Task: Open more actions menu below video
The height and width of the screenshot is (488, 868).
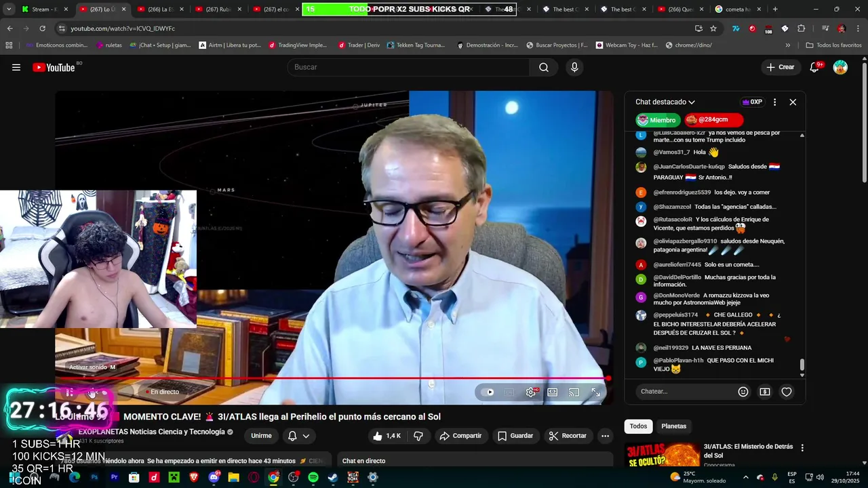Action: [606, 436]
